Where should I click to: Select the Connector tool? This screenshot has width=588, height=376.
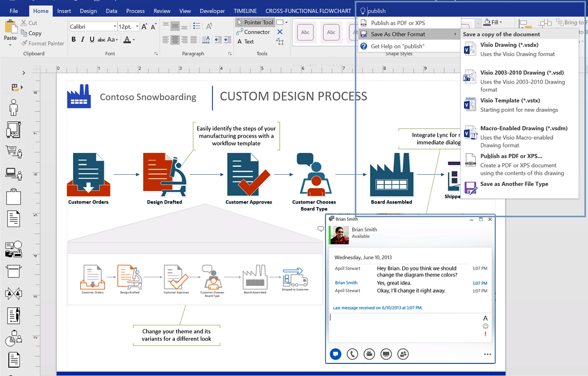253,32
